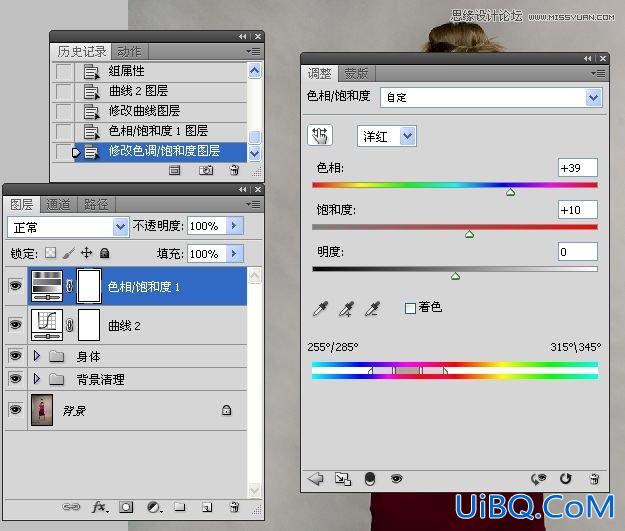
Task: Reset adjustment to defaults icon
Action: point(566,478)
